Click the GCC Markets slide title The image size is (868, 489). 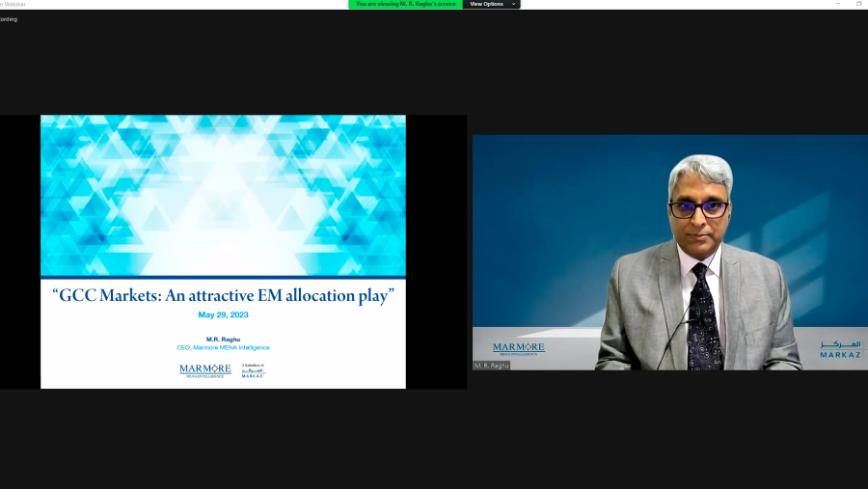coord(223,296)
